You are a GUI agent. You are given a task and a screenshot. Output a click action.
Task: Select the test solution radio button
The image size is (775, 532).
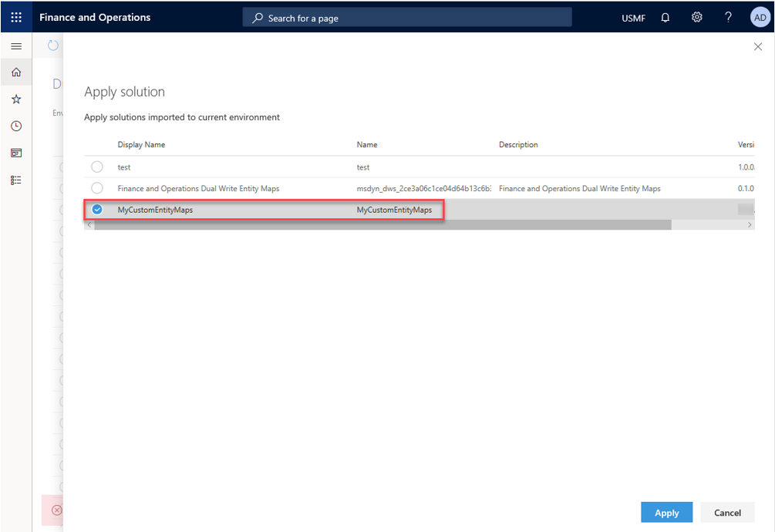[x=97, y=167]
